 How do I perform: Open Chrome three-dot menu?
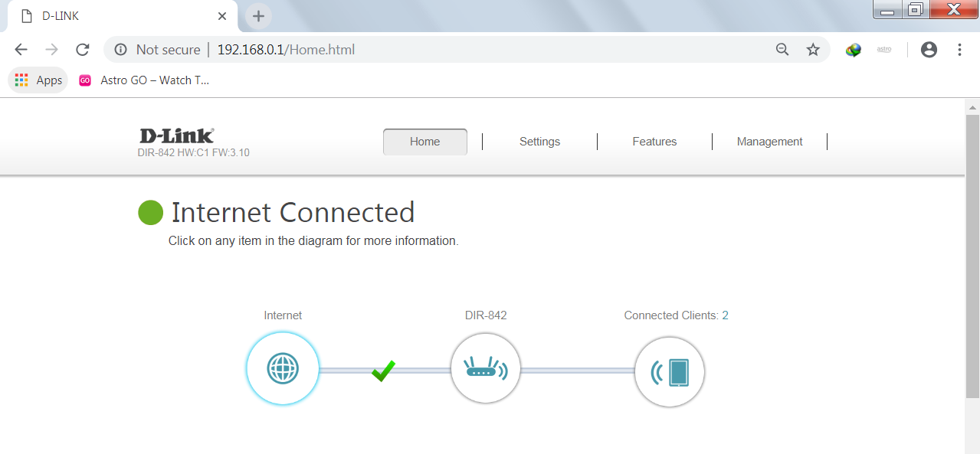pos(959,50)
